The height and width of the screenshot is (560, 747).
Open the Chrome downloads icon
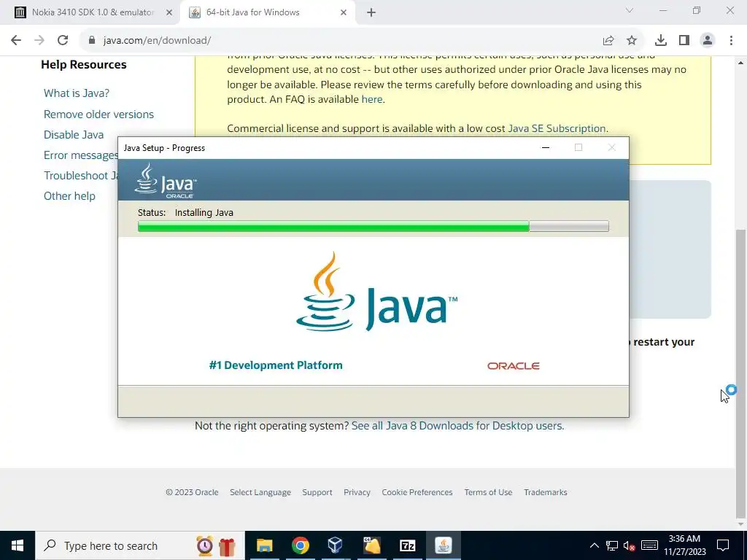tap(661, 41)
